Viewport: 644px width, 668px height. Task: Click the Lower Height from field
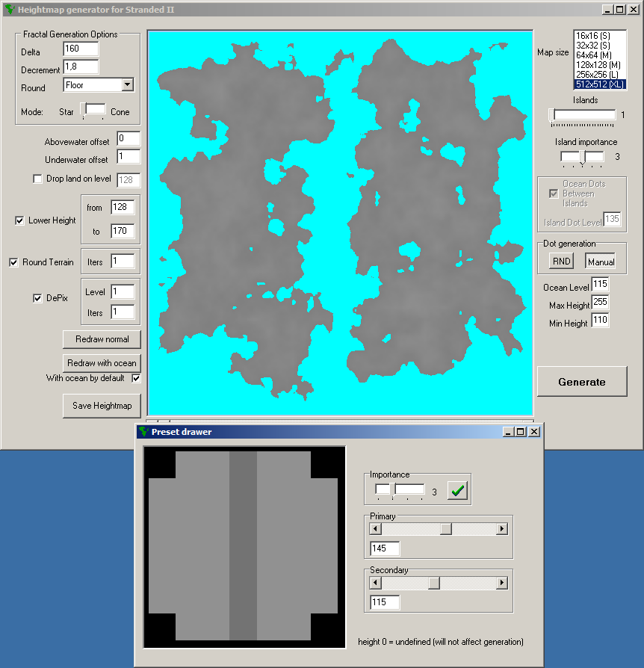click(x=123, y=208)
